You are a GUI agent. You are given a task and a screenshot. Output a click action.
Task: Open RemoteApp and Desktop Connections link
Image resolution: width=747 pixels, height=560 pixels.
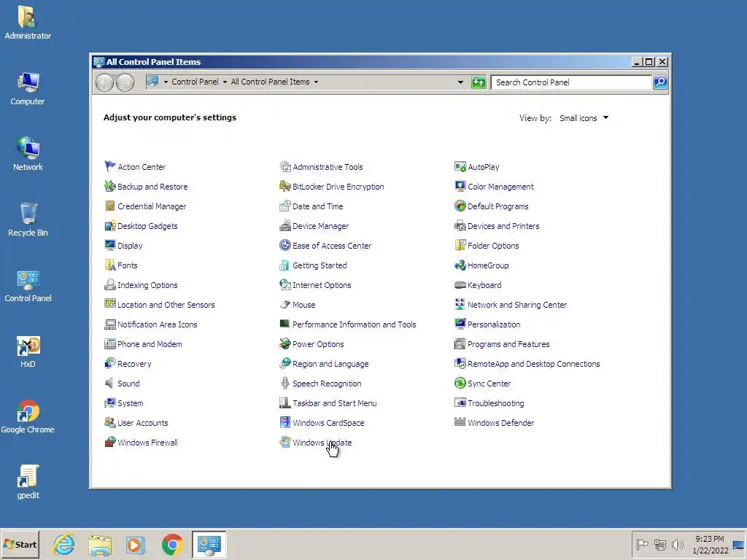point(533,364)
